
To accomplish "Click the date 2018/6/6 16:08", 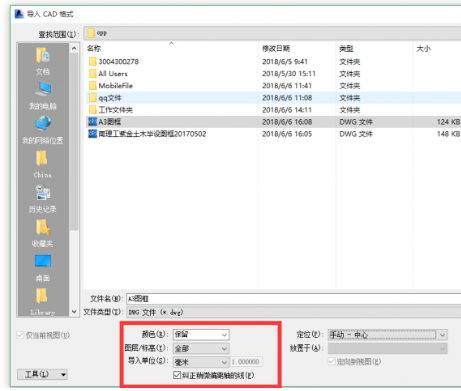I will coord(287,122).
